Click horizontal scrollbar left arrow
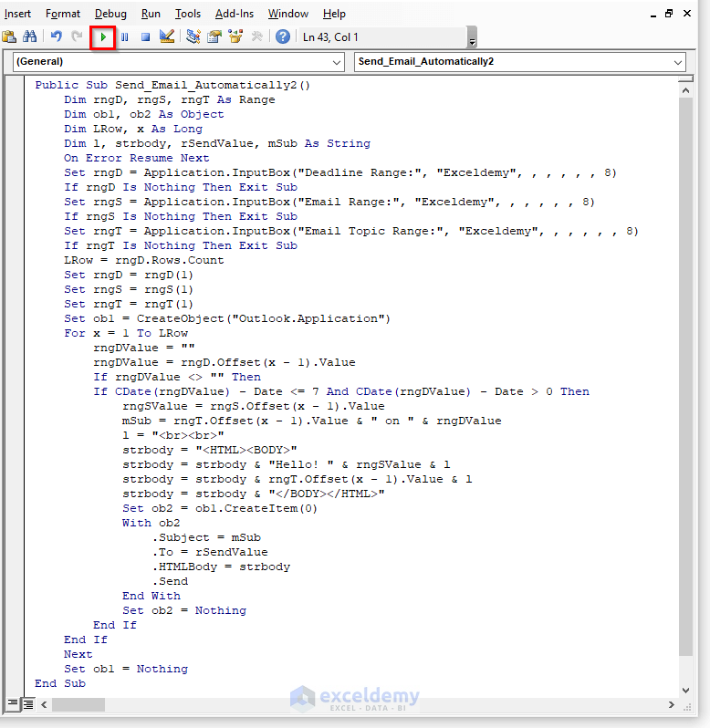710x728 pixels. coord(44,705)
